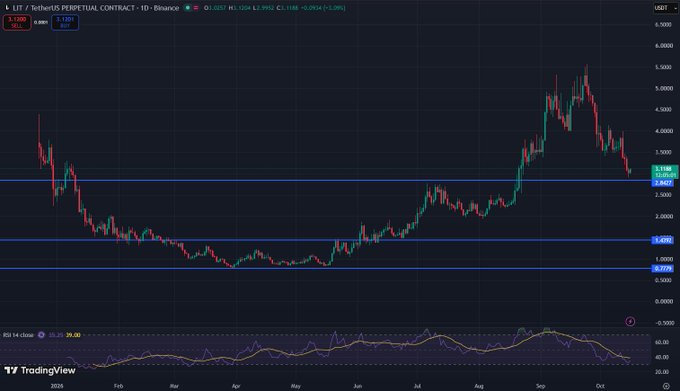Open chart settings gear at bottom right

click(666, 386)
